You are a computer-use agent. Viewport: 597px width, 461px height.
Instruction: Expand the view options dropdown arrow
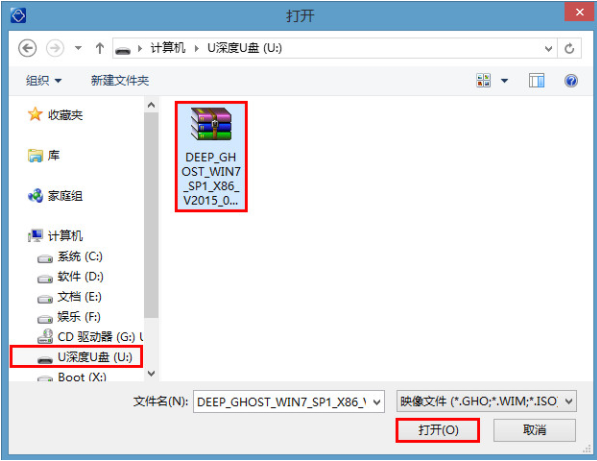tap(504, 81)
